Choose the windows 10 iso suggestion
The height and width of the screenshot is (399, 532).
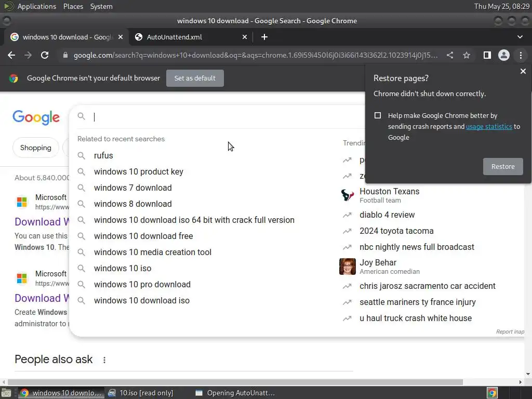coord(123,269)
